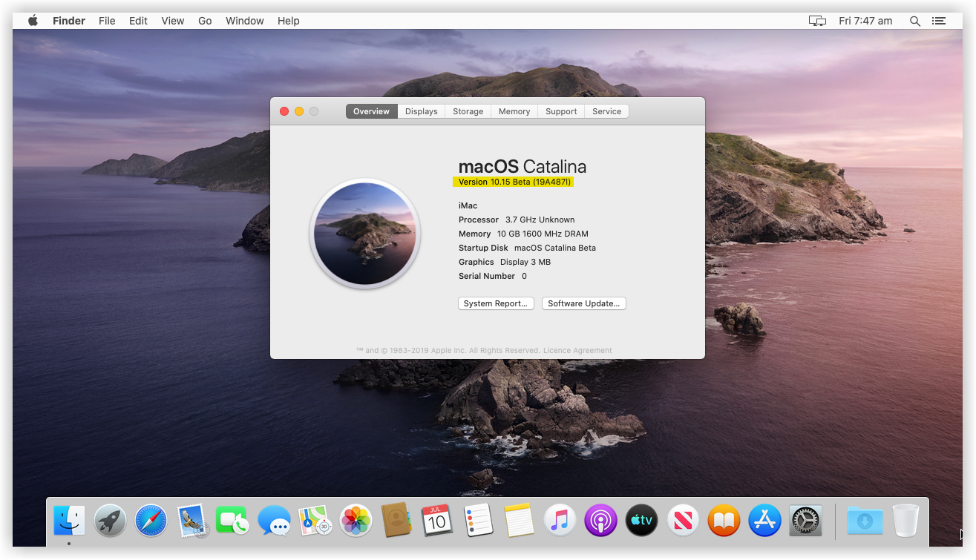The width and height of the screenshot is (976, 560).
Task: Open Safari compass icon in Dock
Action: (x=151, y=520)
